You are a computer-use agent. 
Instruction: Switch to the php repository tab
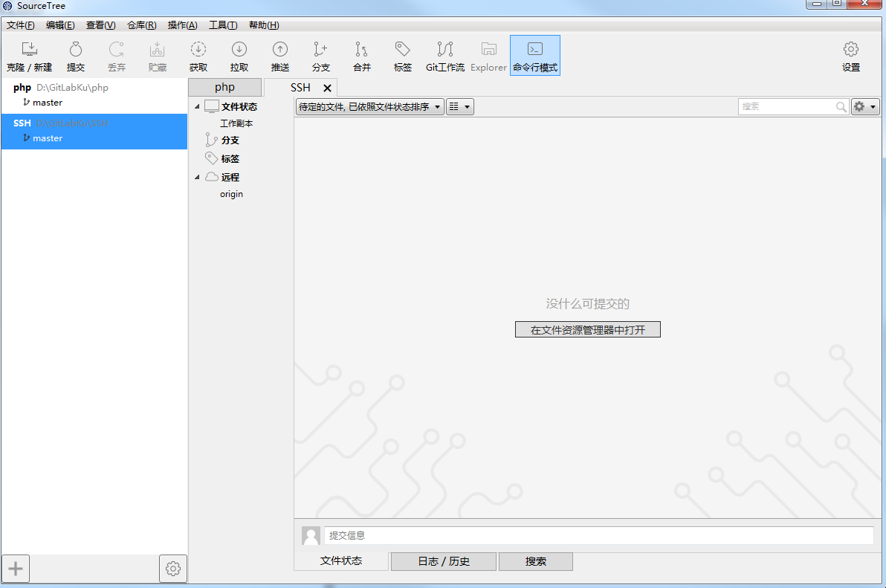click(x=224, y=87)
